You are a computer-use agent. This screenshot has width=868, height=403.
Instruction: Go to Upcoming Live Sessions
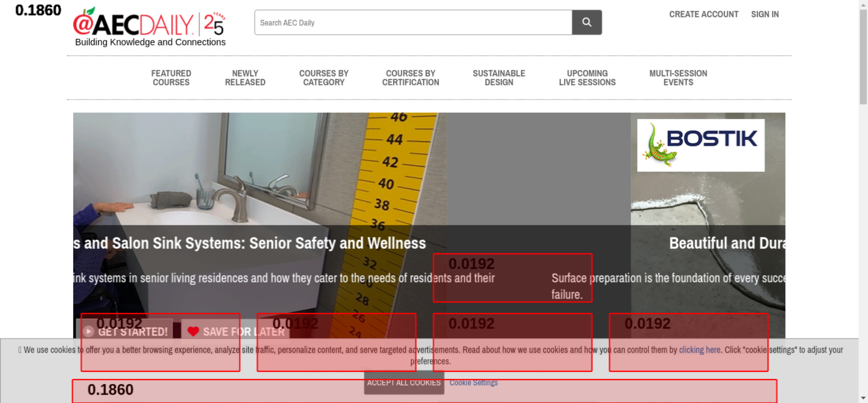[x=587, y=78]
